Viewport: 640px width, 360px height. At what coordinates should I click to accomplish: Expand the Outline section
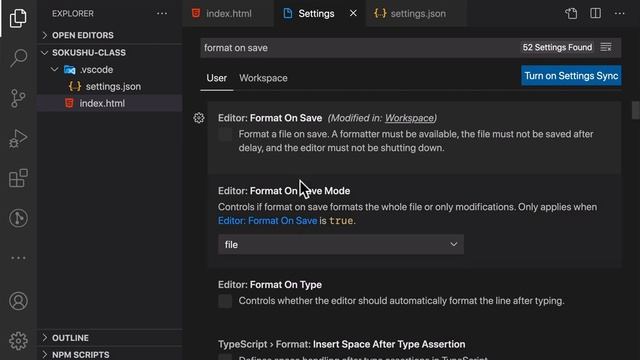tap(109, 338)
